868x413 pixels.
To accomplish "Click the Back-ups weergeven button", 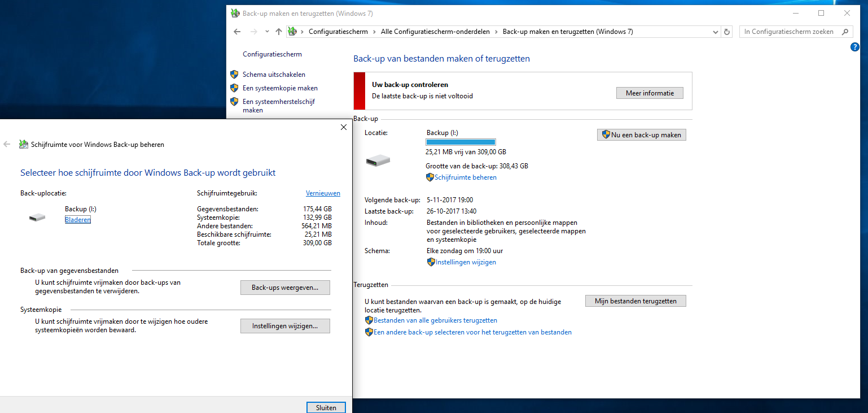I will [285, 288].
